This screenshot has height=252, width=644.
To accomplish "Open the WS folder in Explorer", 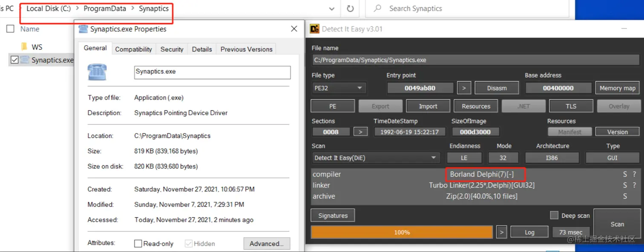I will pos(37,47).
